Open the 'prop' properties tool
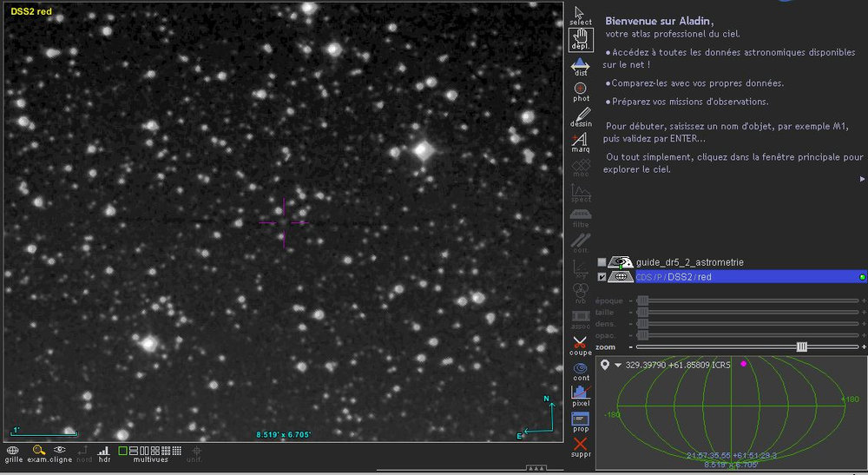The height and width of the screenshot is (475, 868). point(580,422)
